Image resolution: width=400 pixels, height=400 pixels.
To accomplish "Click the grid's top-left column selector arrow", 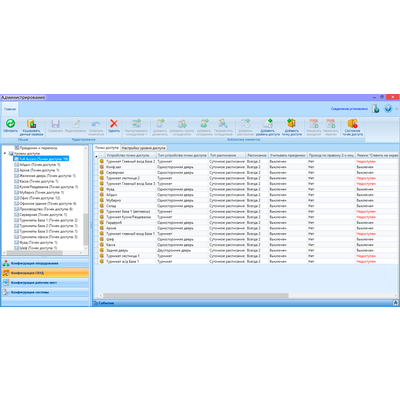I will (x=97, y=156).
